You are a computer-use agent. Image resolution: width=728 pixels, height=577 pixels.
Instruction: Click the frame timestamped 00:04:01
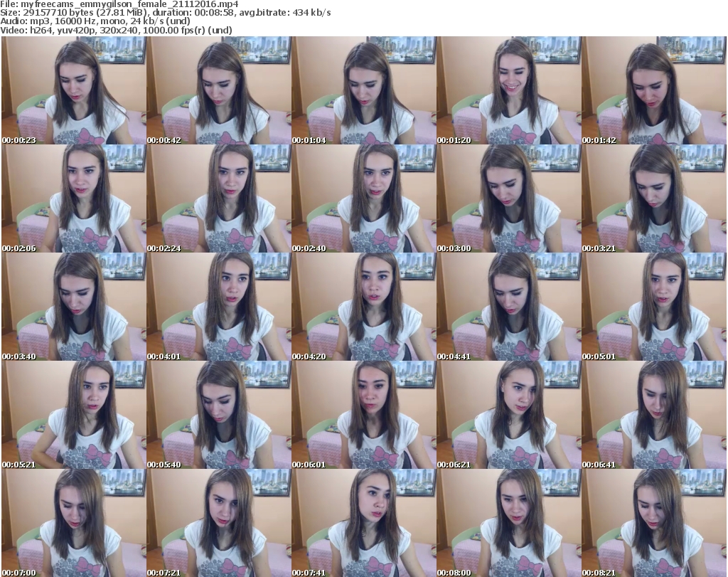point(219,307)
